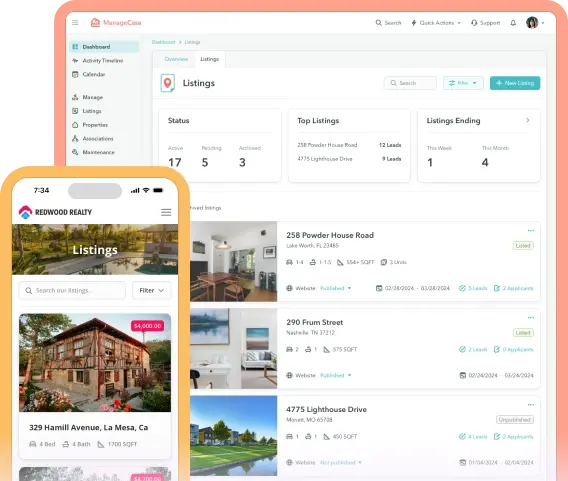Open 258 Powder House Road in Top Listings
This screenshot has height=481, width=568.
click(327, 145)
